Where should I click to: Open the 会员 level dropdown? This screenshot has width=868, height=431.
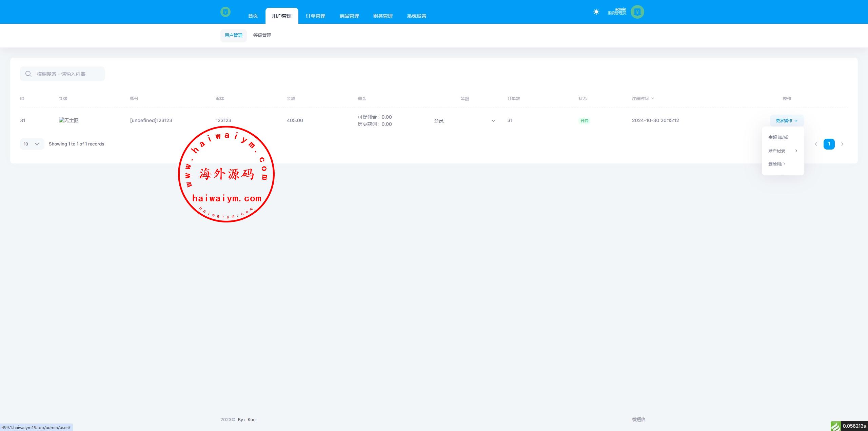click(464, 121)
